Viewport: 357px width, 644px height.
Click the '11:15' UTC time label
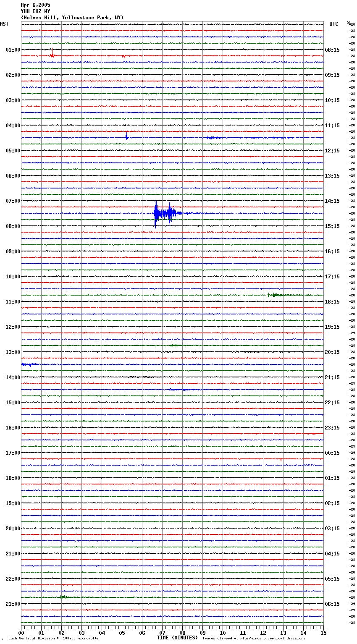point(332,126)
